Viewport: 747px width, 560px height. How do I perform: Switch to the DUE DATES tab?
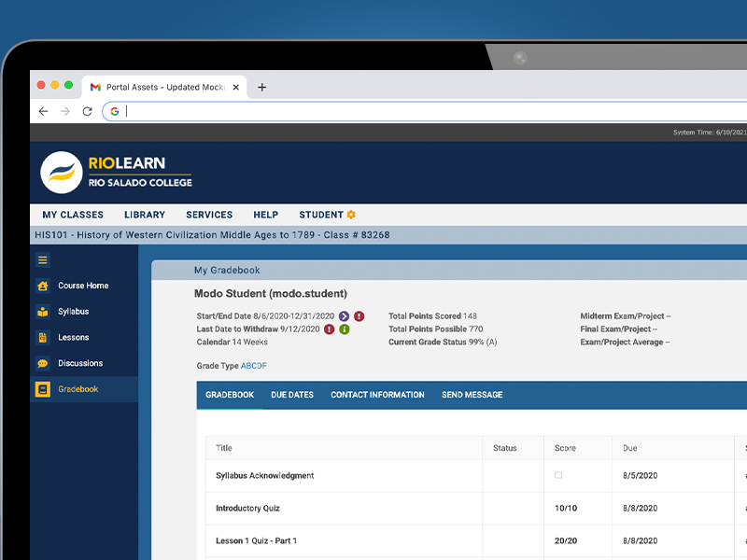pyautogui.click(x=292, y=395)
